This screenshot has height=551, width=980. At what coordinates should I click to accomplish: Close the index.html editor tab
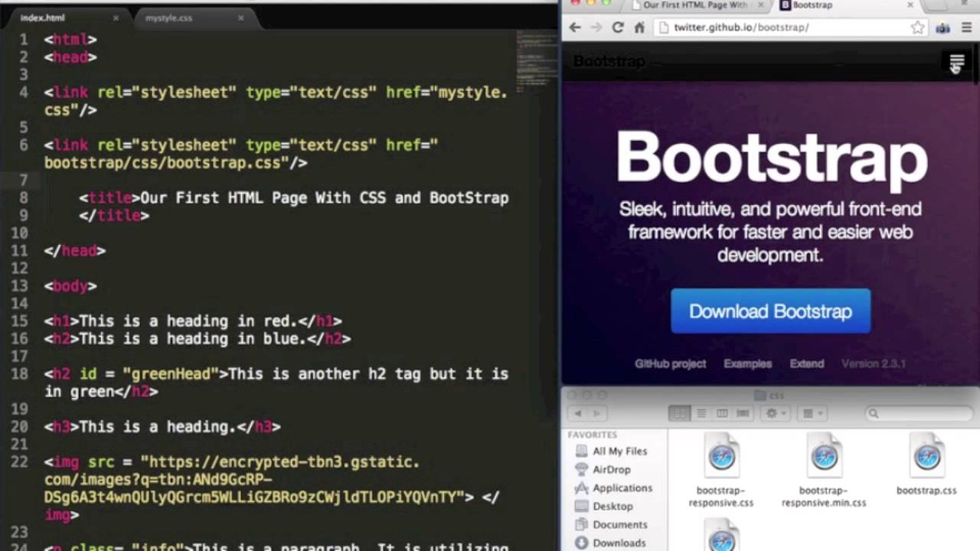point(116,18)
